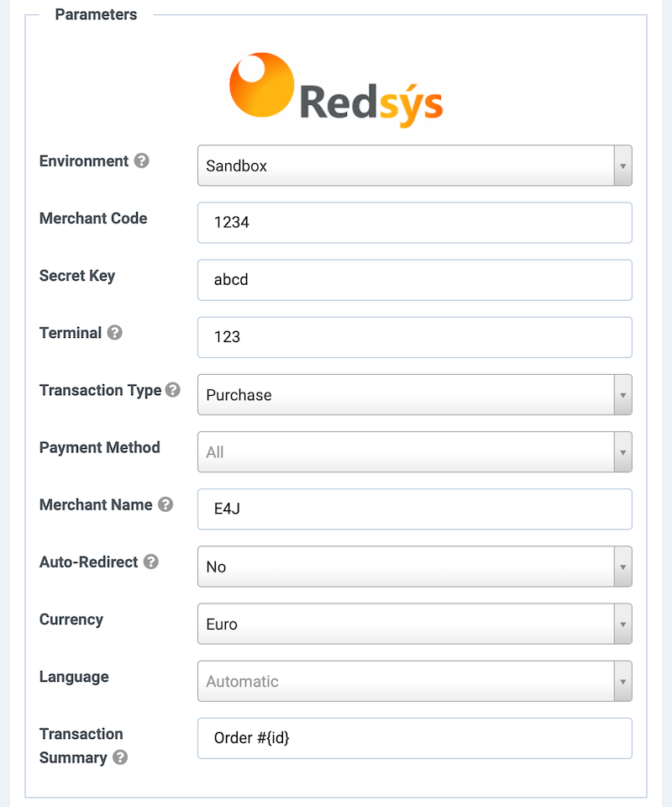Click the Merchant Name help icon
The image size is (672, 807).
click(x=165, y=504)
